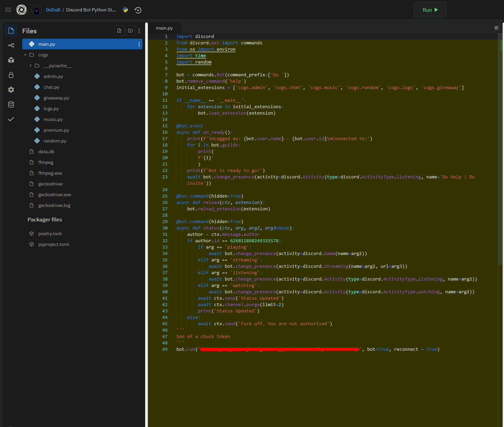Viewport: 504px width, 427px height.
Task: Open the Settings gear icon
Action: (x=11, y=90)
